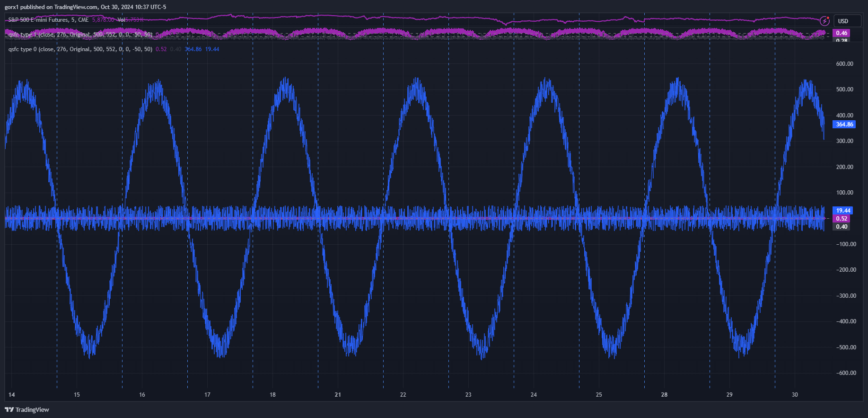The image size is (868, 418).
Task: Click date label 25 on time axis
Action: click(x=599, y=395)
